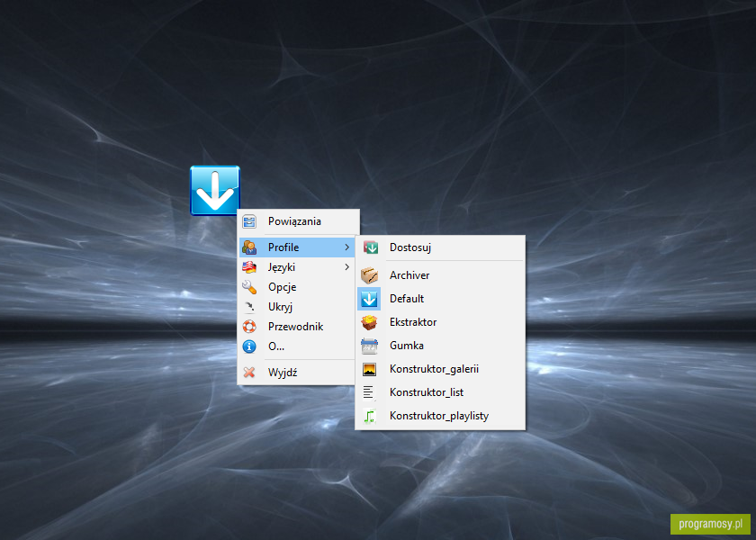Select Dostosuj in the profile submenu

pyautogui.click(x=440, y=247)
